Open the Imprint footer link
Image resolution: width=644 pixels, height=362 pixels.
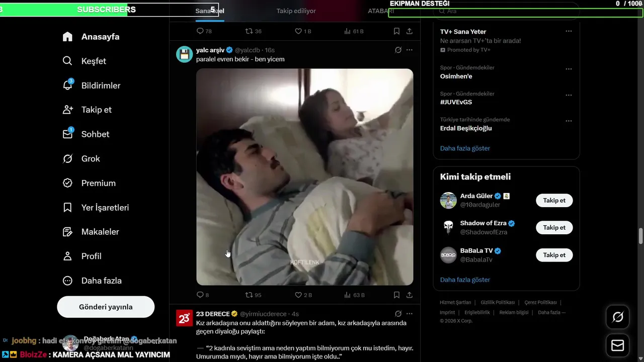447,313
